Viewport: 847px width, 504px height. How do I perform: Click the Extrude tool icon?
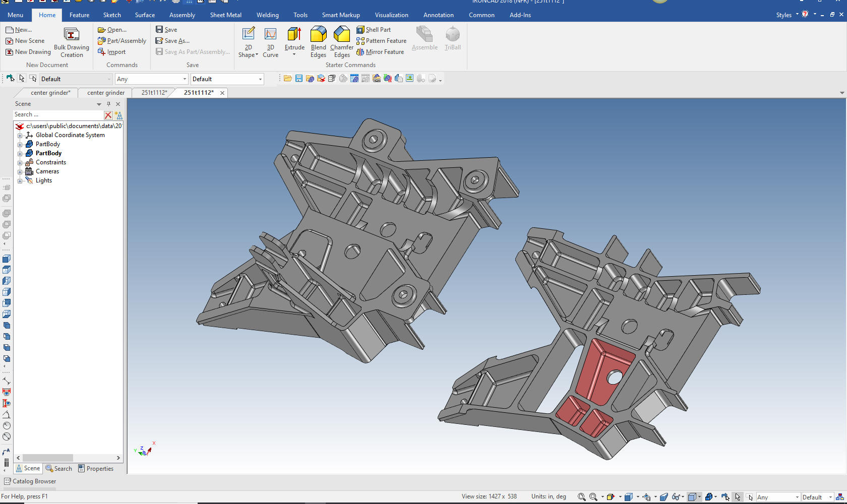pos(294,35)
